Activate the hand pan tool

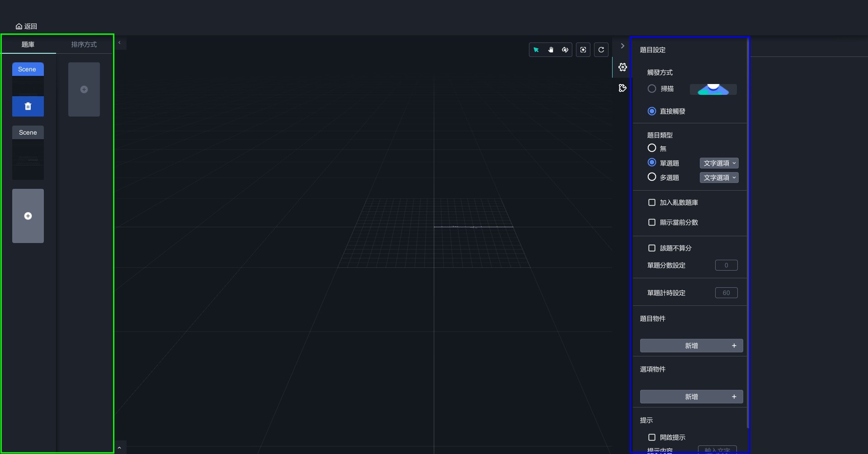point(551,50)
